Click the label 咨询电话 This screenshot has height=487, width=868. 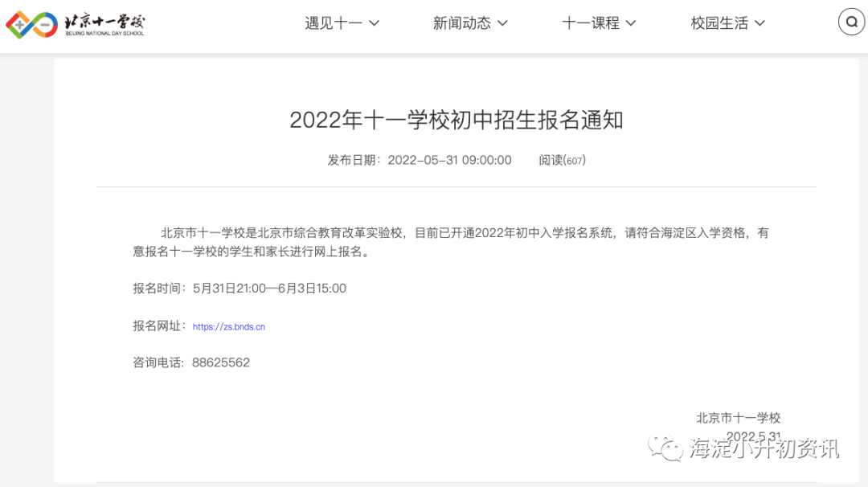[157, 363]
